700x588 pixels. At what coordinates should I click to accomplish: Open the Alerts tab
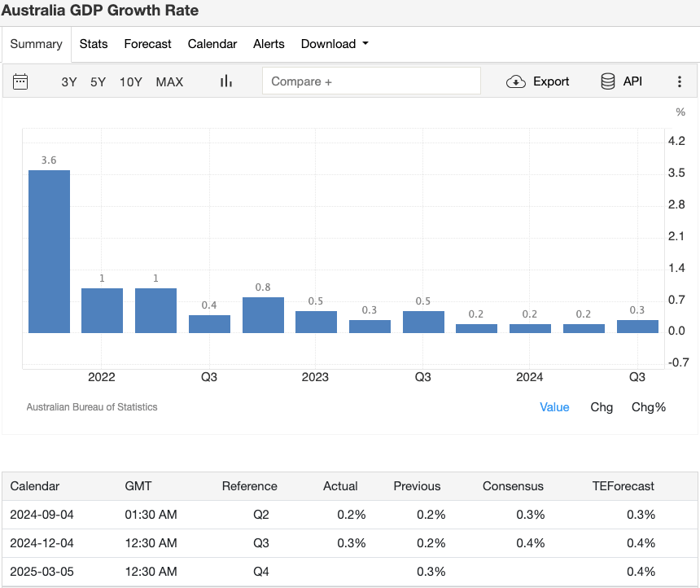269,44
